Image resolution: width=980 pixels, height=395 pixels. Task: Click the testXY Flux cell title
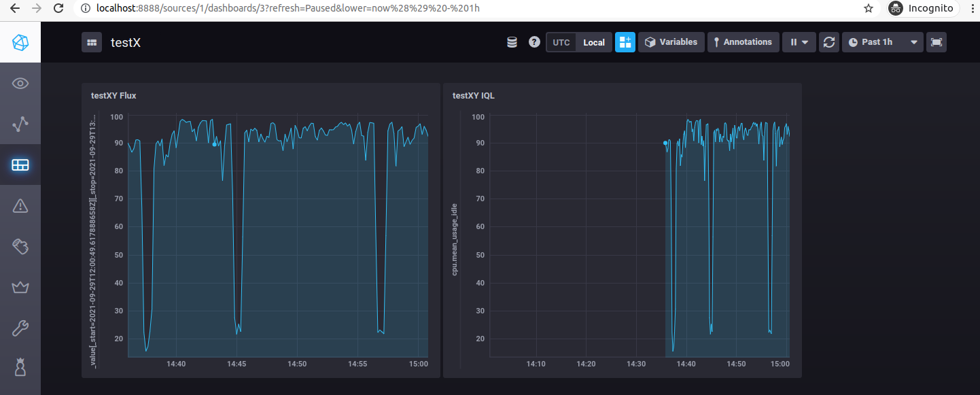pyautogui.click(x=113, y=95)
